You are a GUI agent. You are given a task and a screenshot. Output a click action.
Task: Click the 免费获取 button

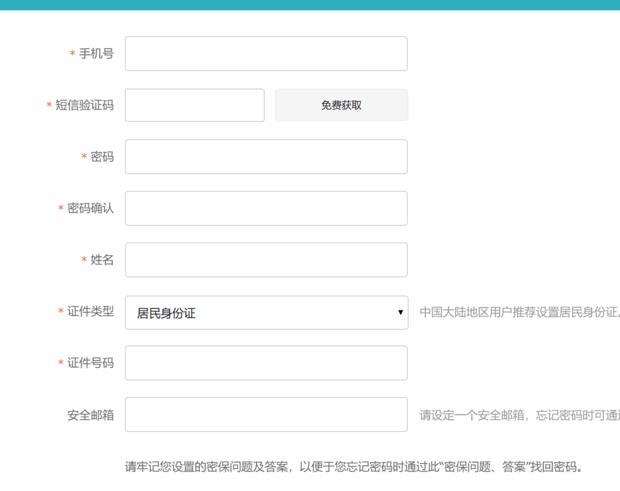341,105
